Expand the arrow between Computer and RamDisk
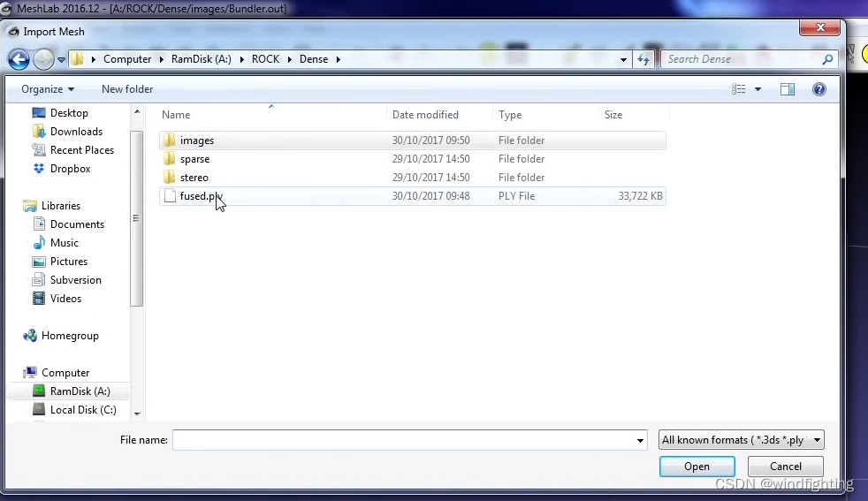 click(x=161, y=59)
